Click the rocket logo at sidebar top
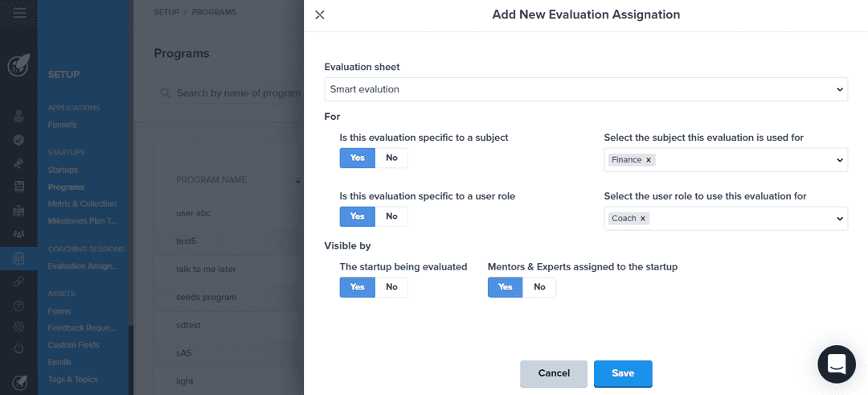868x395 pixels. (18, 65)
